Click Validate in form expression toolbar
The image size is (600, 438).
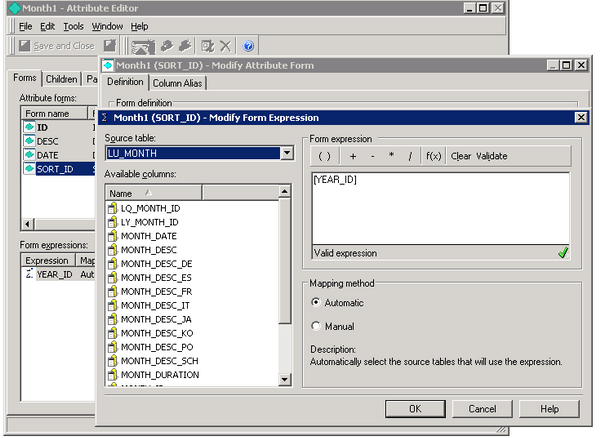click(x=492, y=156)
